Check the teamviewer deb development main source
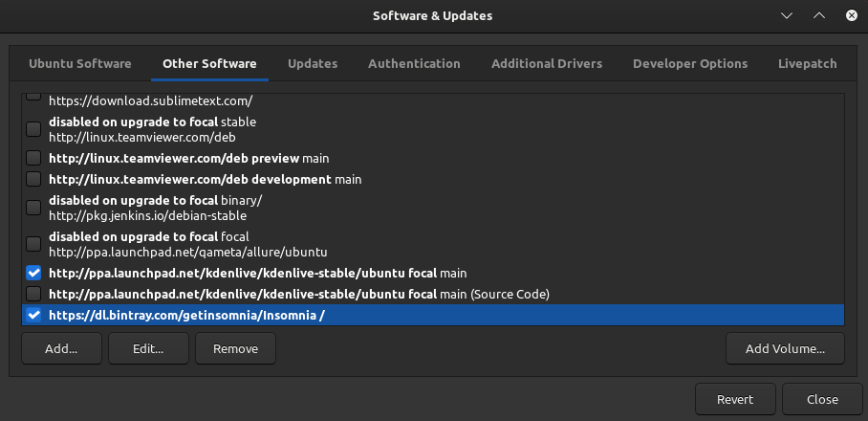Screen dimensions: 868x421 pos(33,179)
